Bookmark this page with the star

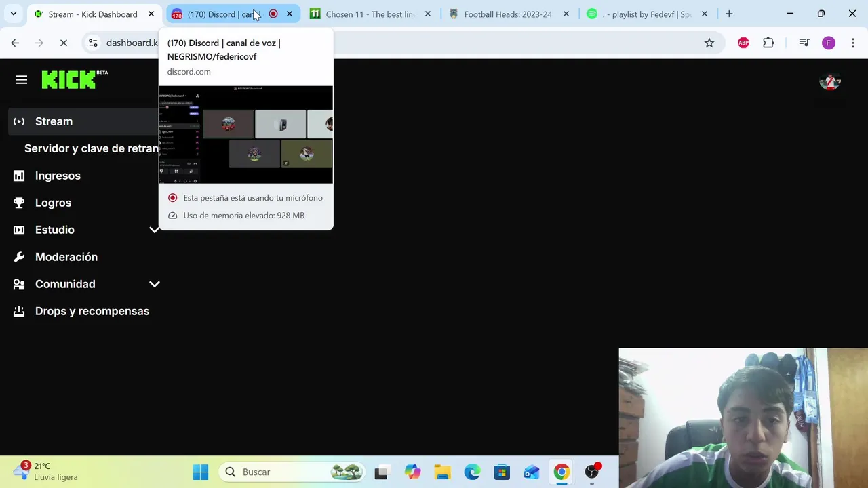(709, 43)
